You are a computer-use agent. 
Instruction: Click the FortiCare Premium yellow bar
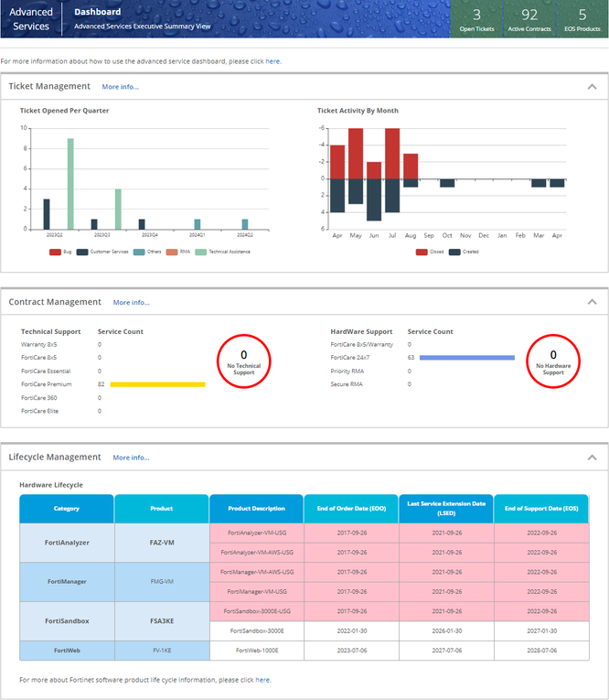click(158, 384)
